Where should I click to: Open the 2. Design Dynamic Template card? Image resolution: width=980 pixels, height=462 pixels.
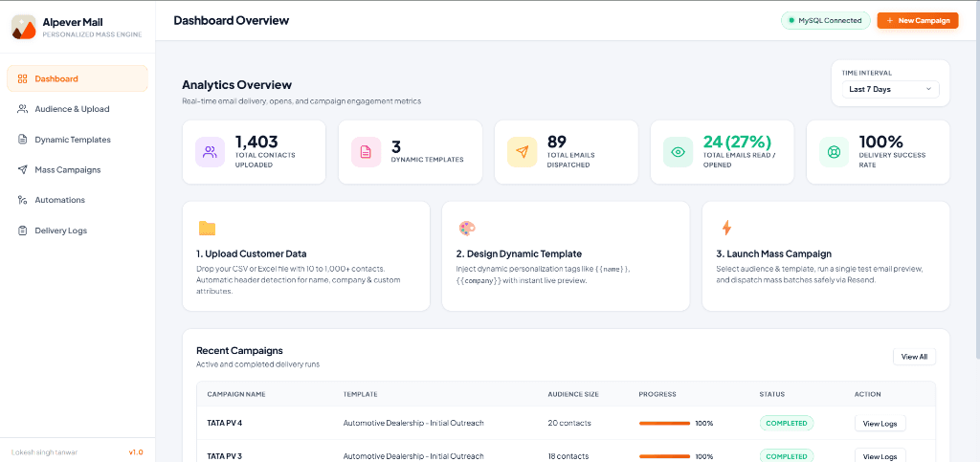pyautogui.click(x=566, y=256)
